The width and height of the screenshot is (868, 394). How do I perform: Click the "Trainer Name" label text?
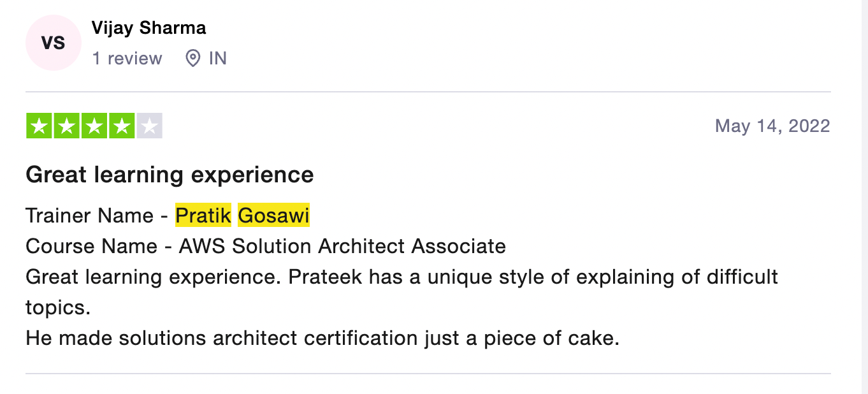pyautogui.click(x=90, y=215)
